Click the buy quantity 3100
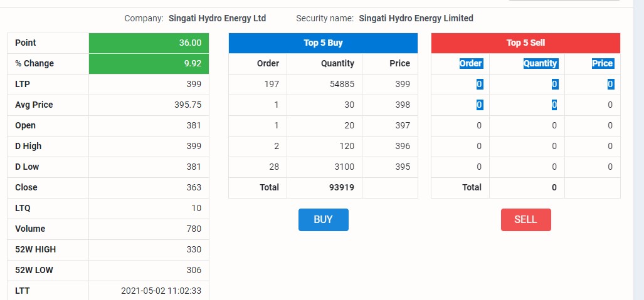This screenshot has height=300, width=644. click(x=344, y=167)
